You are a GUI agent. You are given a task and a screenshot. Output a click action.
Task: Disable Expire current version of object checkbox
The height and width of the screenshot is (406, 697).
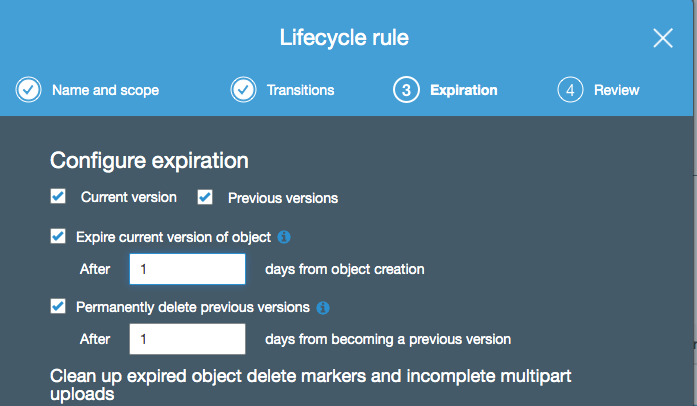click(x=58, y=236)
